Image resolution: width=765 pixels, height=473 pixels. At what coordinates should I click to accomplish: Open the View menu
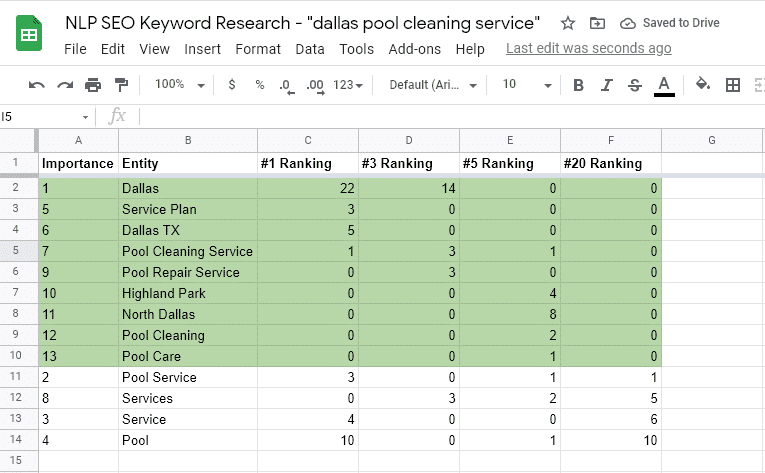point(154,49)
